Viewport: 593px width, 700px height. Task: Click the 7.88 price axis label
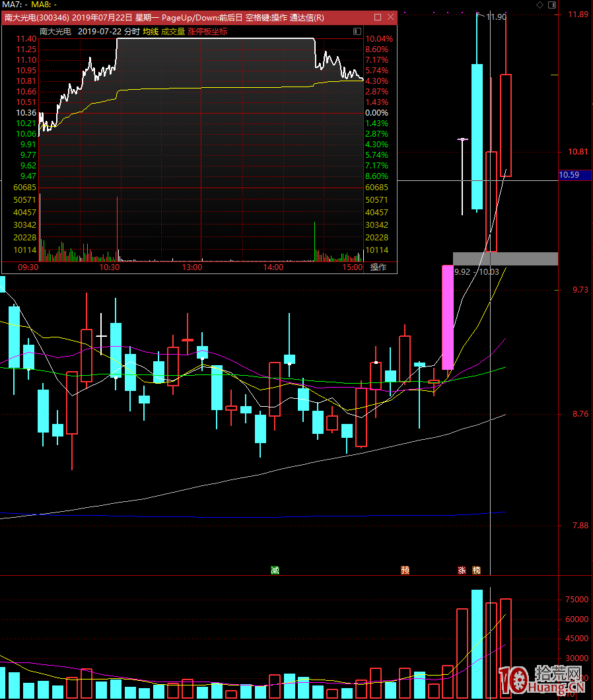click(x=580, y=526)
